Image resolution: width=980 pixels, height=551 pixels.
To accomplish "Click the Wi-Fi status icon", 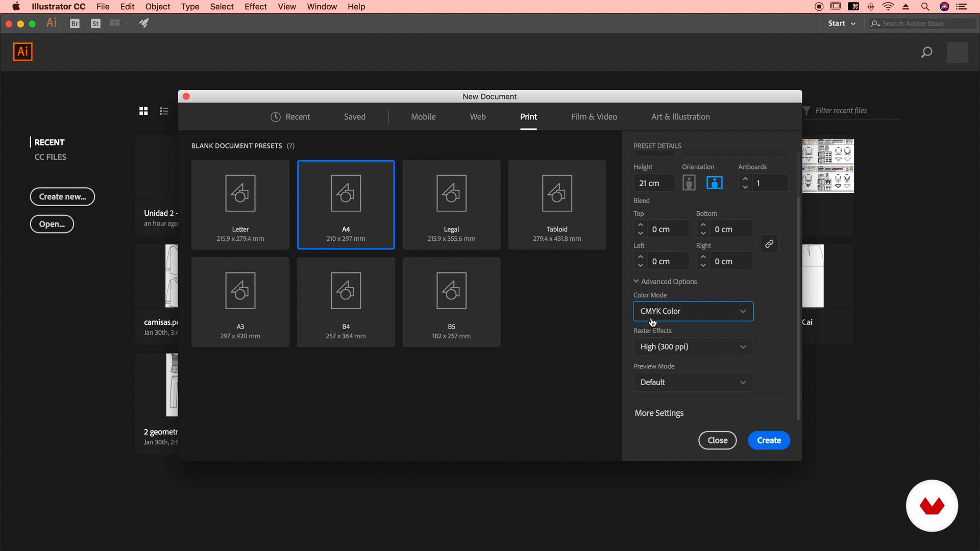I will point(888,7).
